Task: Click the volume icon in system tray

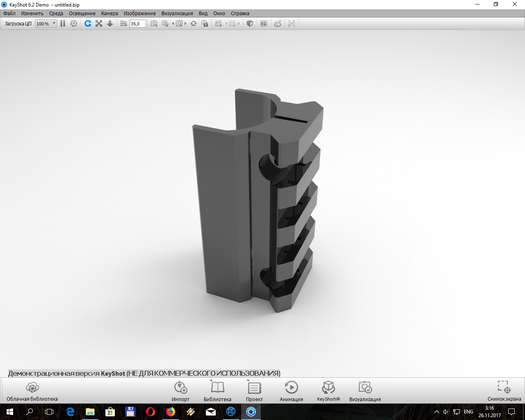Action: click(446, 412)
